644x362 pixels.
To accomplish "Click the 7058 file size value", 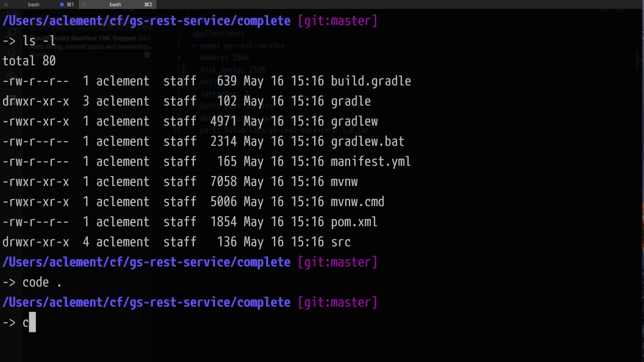I will 223,182.
